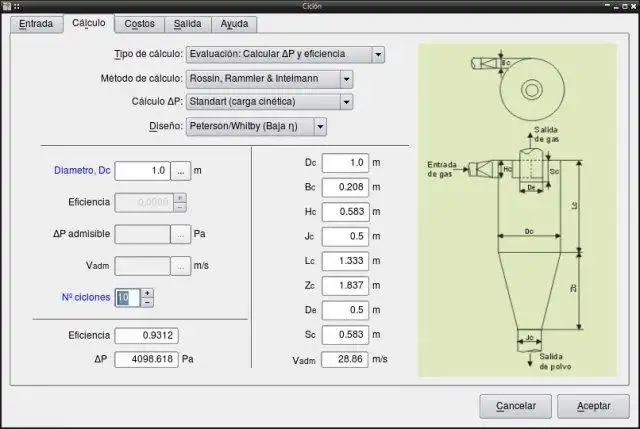Open the Ayuda tab
Screen dimensions: 640x429
click(234, 24)
